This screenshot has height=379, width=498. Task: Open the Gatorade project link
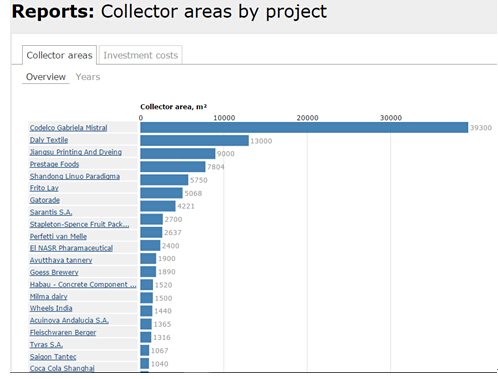coord(45,200)
